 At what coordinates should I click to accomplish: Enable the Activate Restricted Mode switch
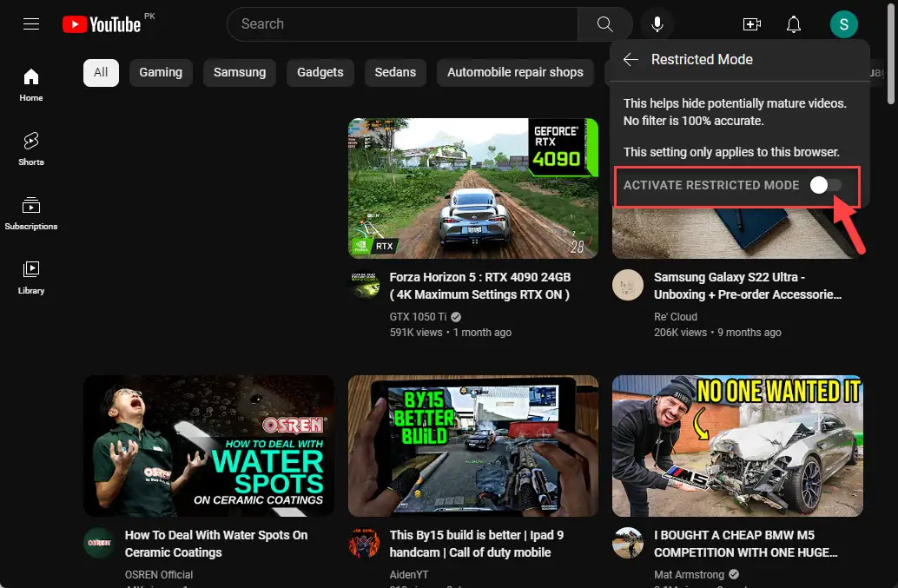click(x=825, y=185)
